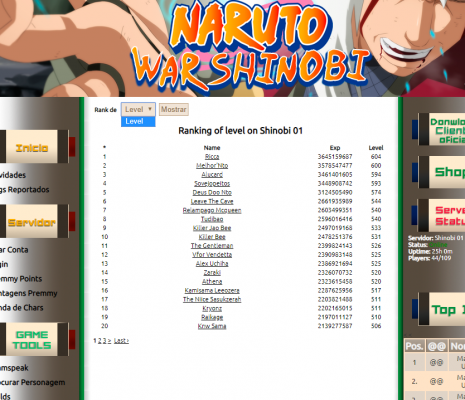Click the Mostrar button

click(174, 109)
